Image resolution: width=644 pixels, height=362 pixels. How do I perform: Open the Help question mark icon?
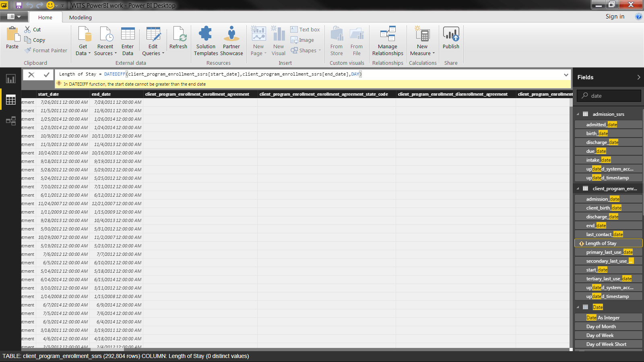click(x=638, y=16)
